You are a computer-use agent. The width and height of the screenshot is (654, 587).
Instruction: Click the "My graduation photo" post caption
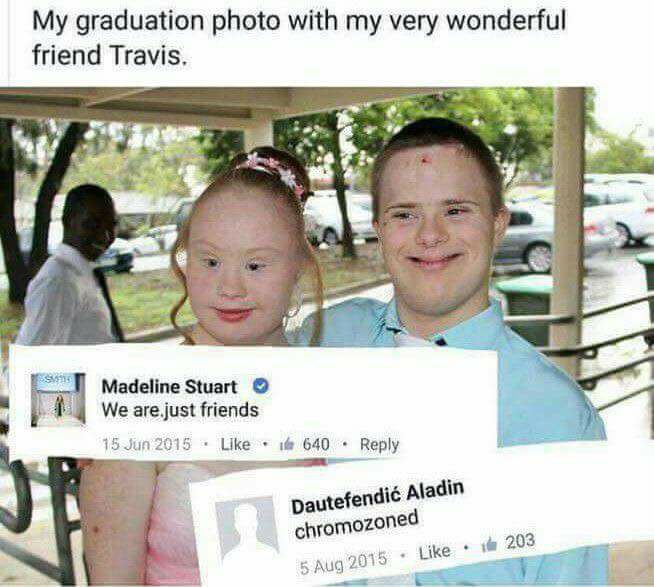coord(299,38)
